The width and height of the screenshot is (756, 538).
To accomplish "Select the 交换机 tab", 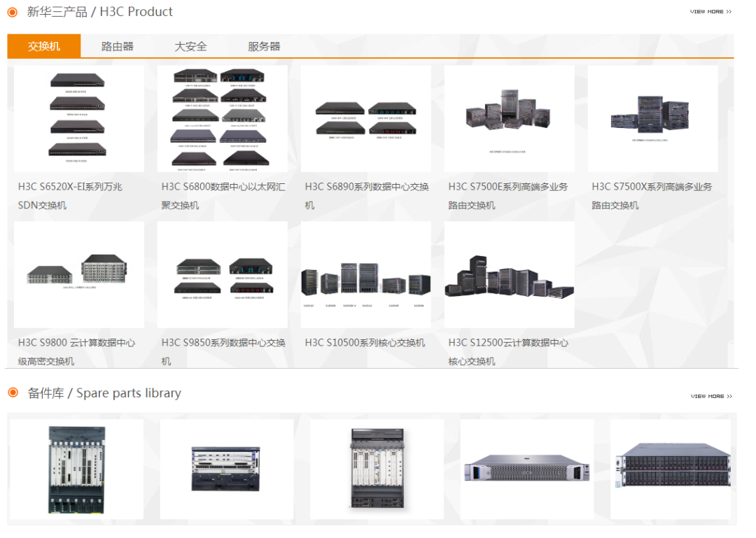I will click(x=44, y=46).
